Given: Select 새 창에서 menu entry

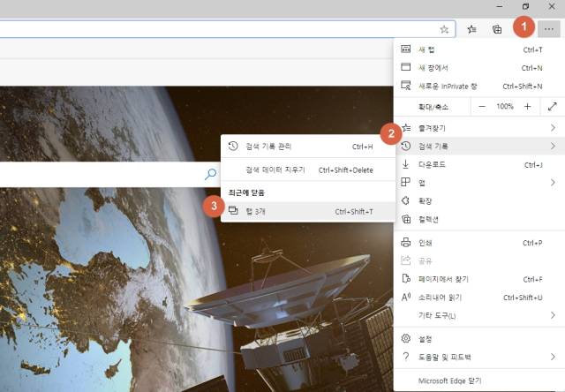Looking at the screenshot, I should pos(479,67).
